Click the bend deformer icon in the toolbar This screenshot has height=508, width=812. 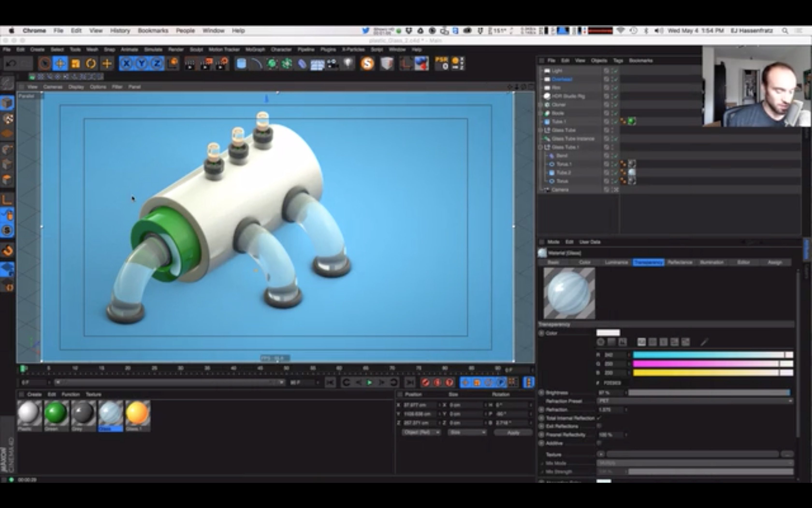click(x=302, y=63)
